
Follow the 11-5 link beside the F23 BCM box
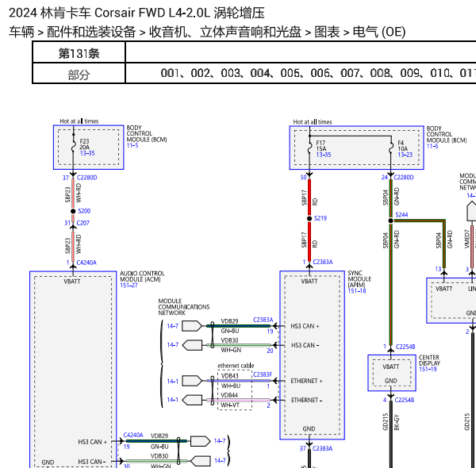(x=132, y=146)
